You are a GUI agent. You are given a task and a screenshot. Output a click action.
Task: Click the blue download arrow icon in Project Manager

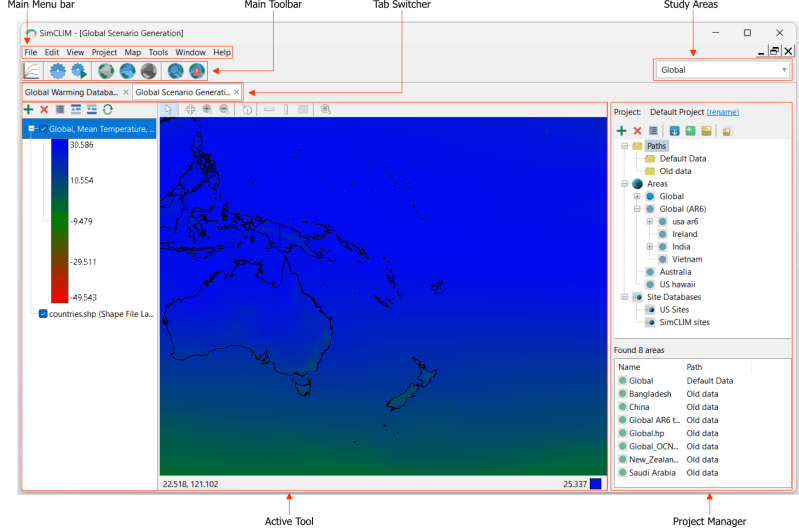[x=674, y=131]
